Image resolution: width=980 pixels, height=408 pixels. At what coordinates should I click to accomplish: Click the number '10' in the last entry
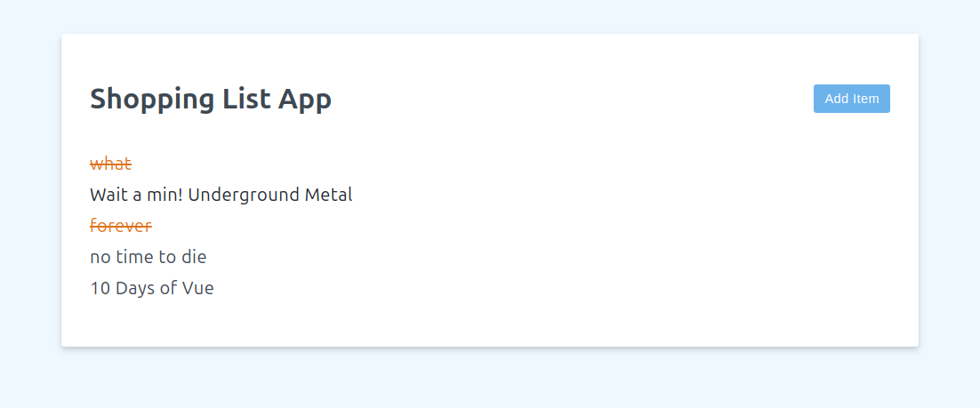(100, 288)
